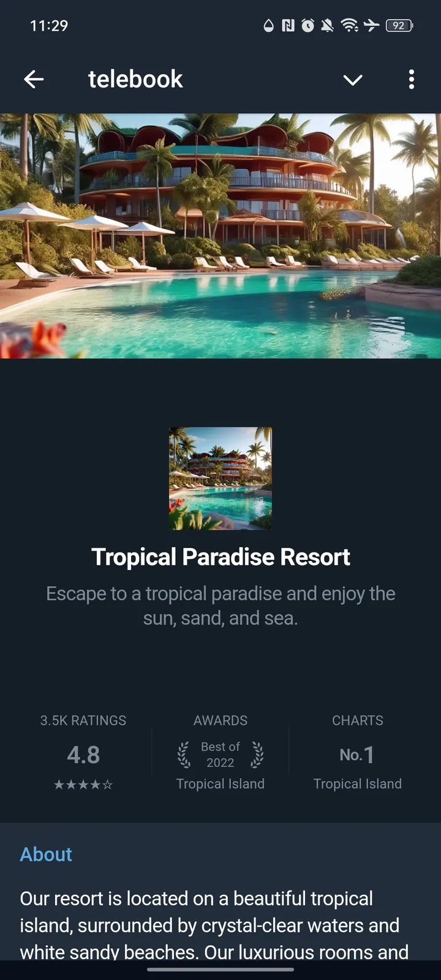
Task: Tap the battery indicator showing 92
Action: tap(399, 25)
